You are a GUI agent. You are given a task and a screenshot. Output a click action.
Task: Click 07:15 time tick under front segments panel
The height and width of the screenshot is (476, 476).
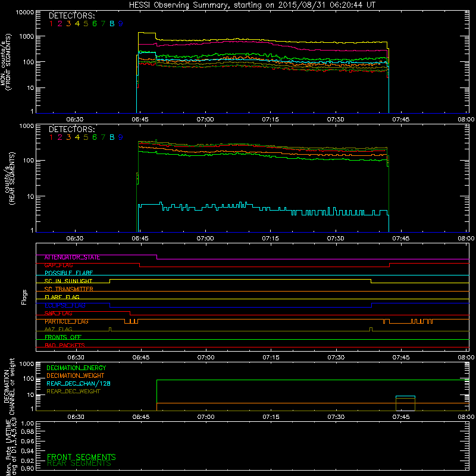pos(271,120)
